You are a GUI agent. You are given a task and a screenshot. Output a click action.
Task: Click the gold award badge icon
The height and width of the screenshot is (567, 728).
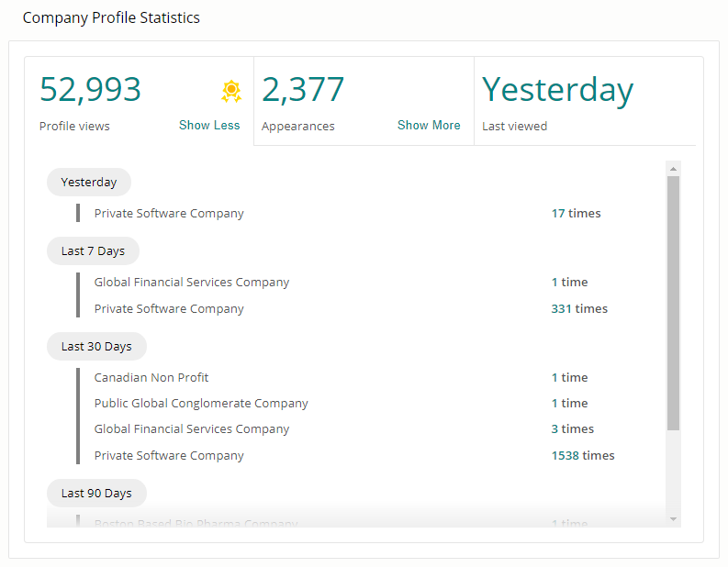click(x=230, y=91)
